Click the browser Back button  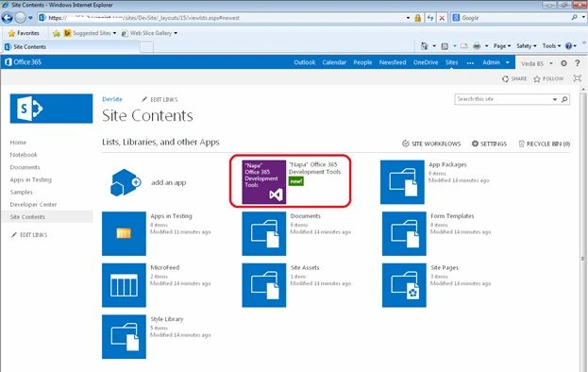[x=8, y=18]
